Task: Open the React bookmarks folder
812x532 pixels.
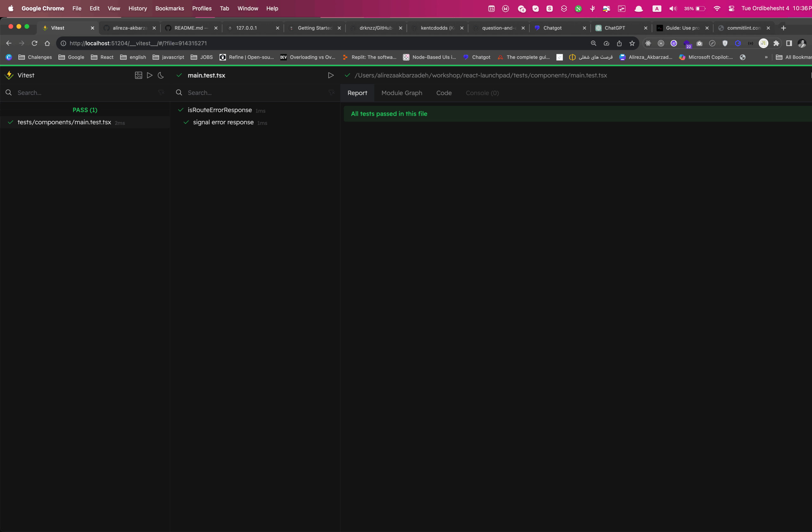Action: [102, 57]
